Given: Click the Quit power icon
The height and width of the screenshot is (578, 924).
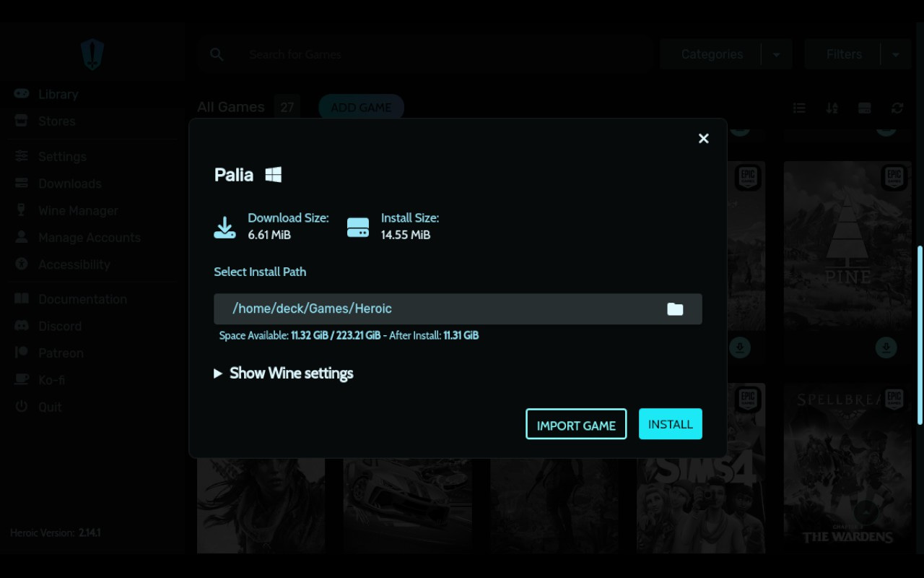Looking at the screenshot, I should click(x=22, y=407).
